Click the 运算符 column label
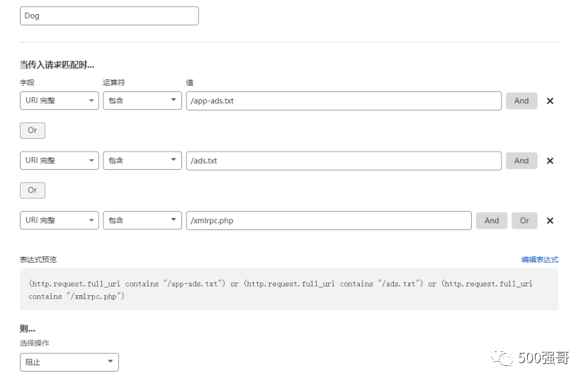Viewport: 588px width, 383px height. click(x=114, y=82)
